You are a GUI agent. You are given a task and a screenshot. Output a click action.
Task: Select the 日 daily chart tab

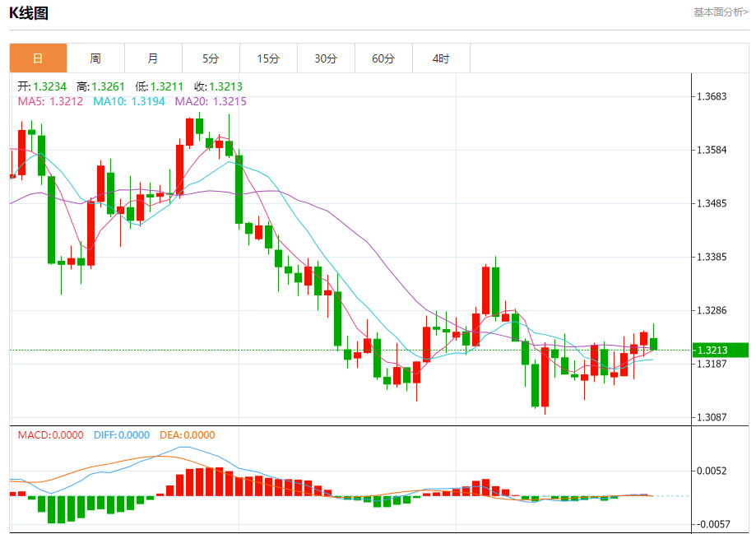coord(38,58)
